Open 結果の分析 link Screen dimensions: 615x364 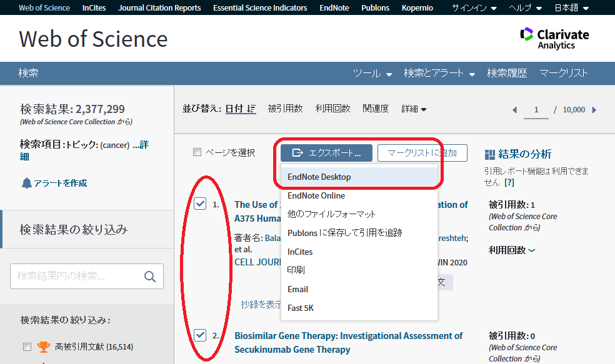[x=524, y=154]
